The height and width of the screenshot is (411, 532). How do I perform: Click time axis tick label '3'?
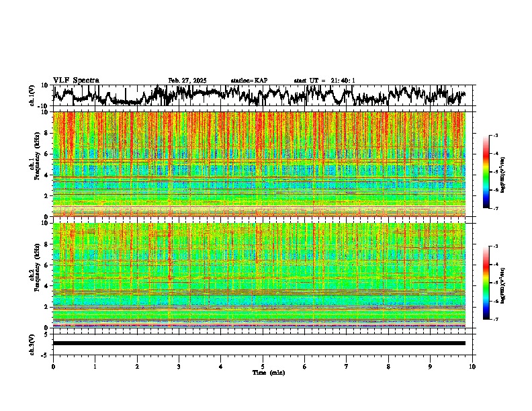click(x=179, y=367)
